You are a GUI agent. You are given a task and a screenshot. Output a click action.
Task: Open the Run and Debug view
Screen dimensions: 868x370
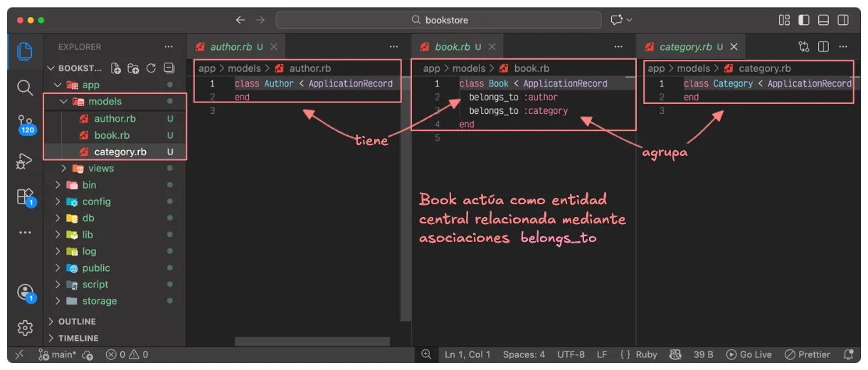pos(25,161)
